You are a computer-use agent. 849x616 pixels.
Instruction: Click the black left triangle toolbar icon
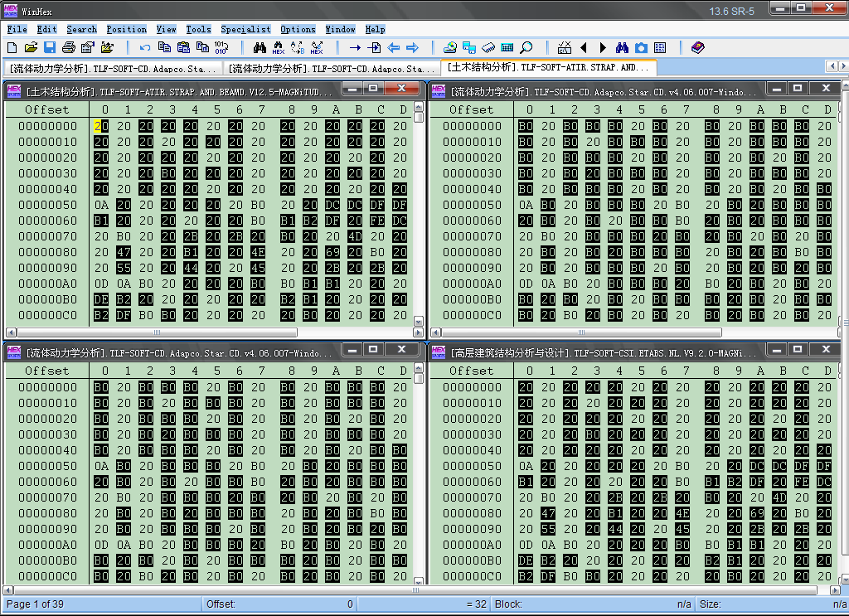584,47
